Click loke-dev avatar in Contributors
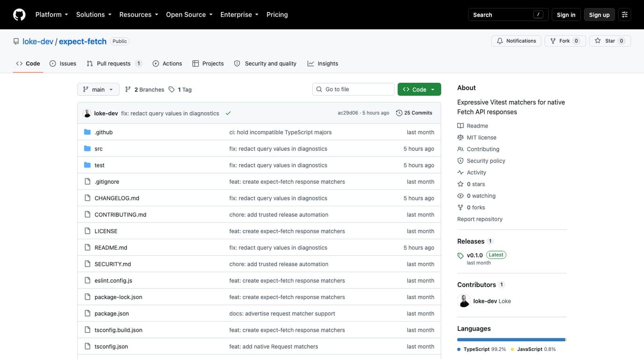Screen dimensions: 644x359 [x=464, y=301]
